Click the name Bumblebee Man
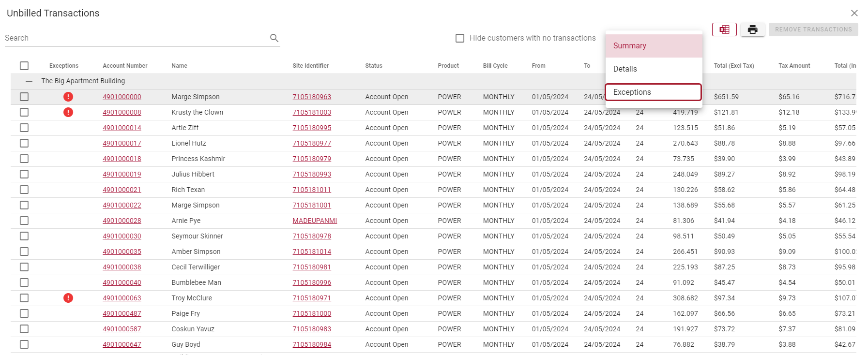This screenshot has height=355, width=868. coord(196,282)
